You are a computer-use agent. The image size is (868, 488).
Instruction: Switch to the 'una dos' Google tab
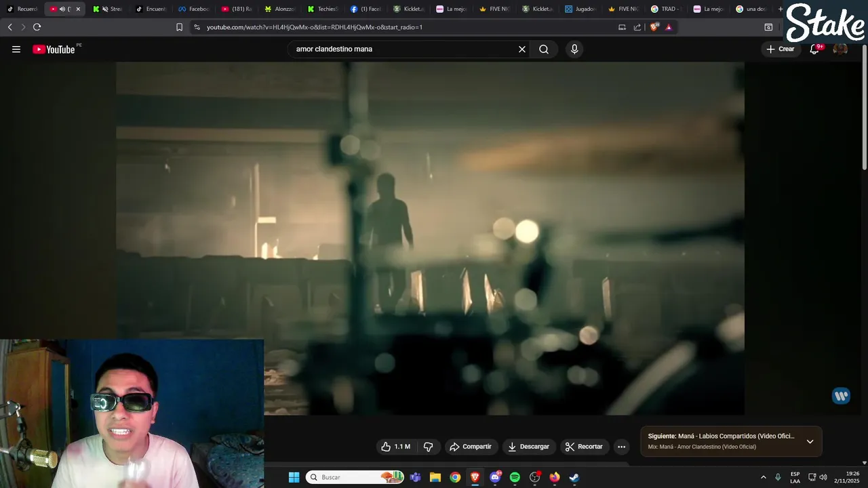(751, 9)
